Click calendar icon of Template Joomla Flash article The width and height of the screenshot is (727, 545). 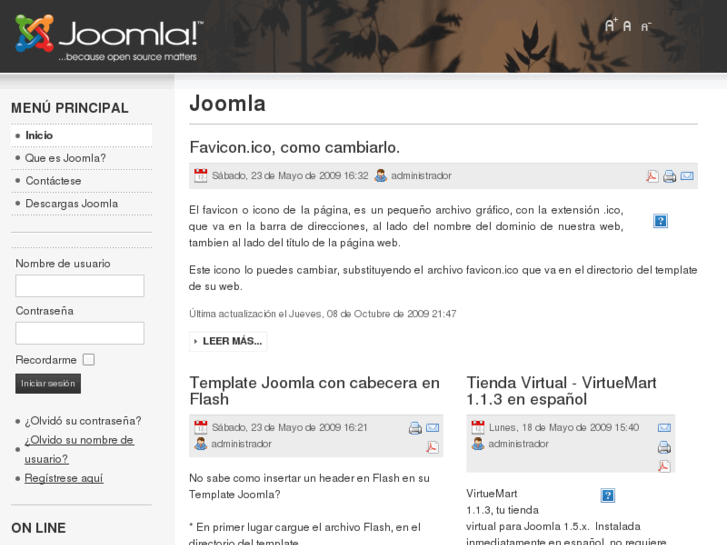point(201,427)
